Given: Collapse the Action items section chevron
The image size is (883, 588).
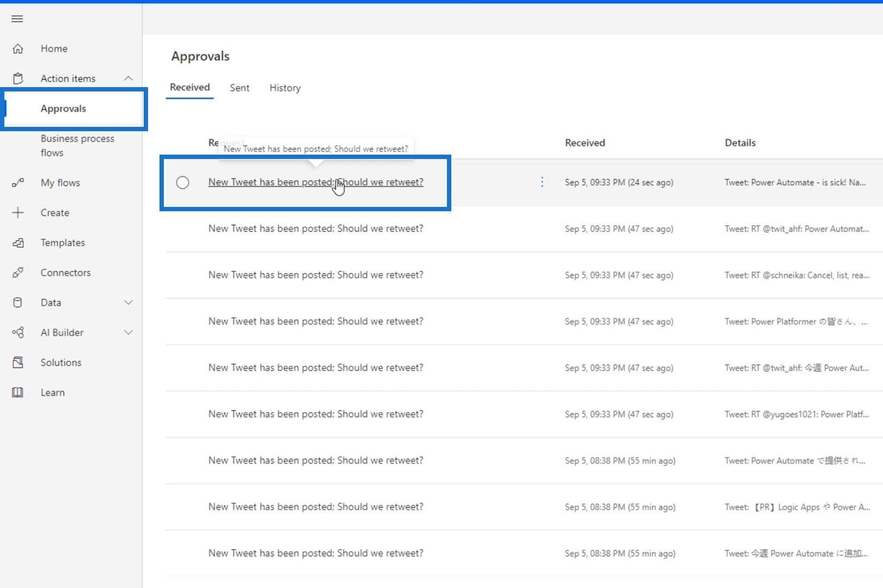Looking at the screenshot, I should (x=128, y=78).
